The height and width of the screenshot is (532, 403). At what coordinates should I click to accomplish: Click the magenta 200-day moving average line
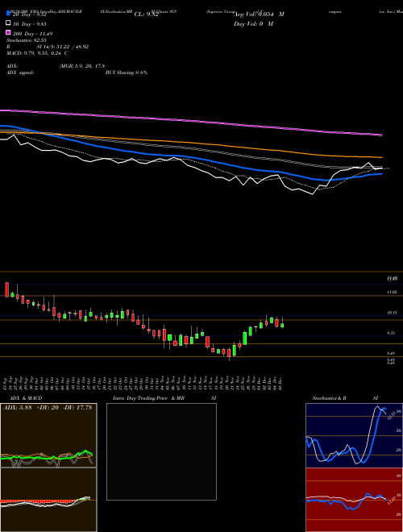(x=191, y=121)
